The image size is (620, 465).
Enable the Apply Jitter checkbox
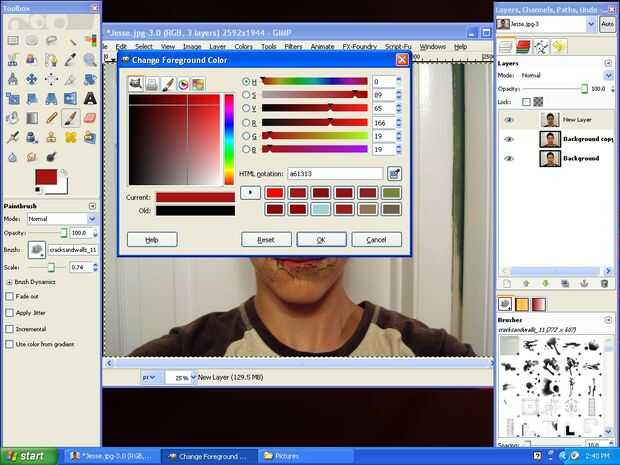pos(9,312)
